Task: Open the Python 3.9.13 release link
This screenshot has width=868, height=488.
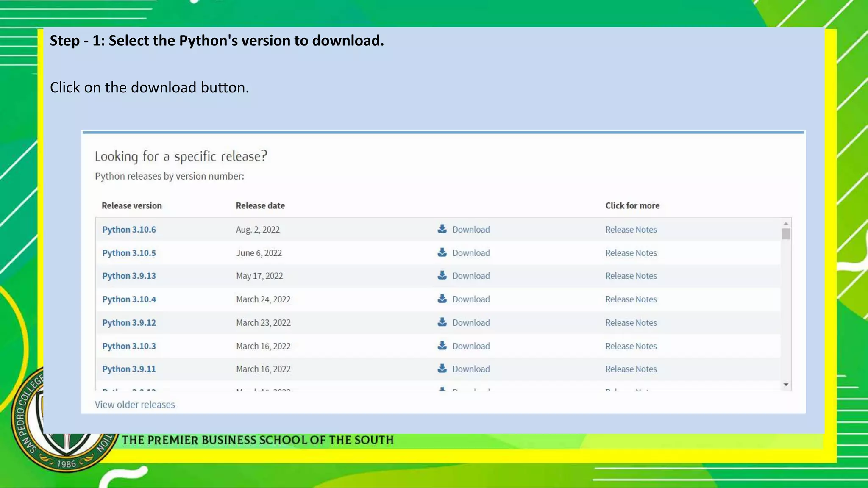Action: (x=129, y=276)
